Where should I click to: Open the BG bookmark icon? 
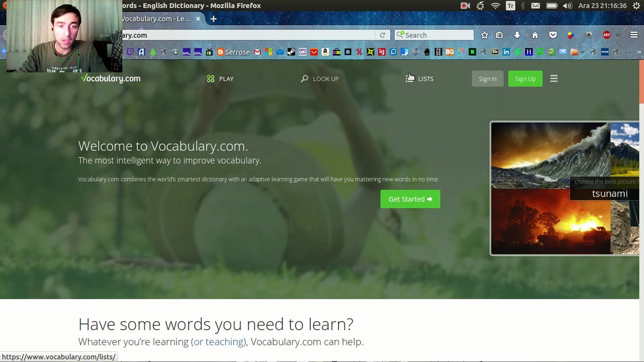449,52
